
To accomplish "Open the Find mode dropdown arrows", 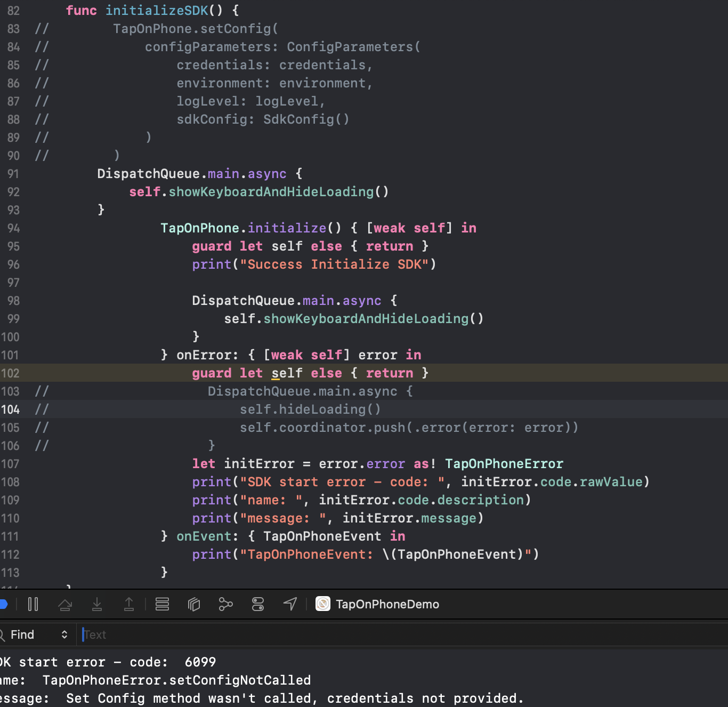I will (x=64, y=634).
